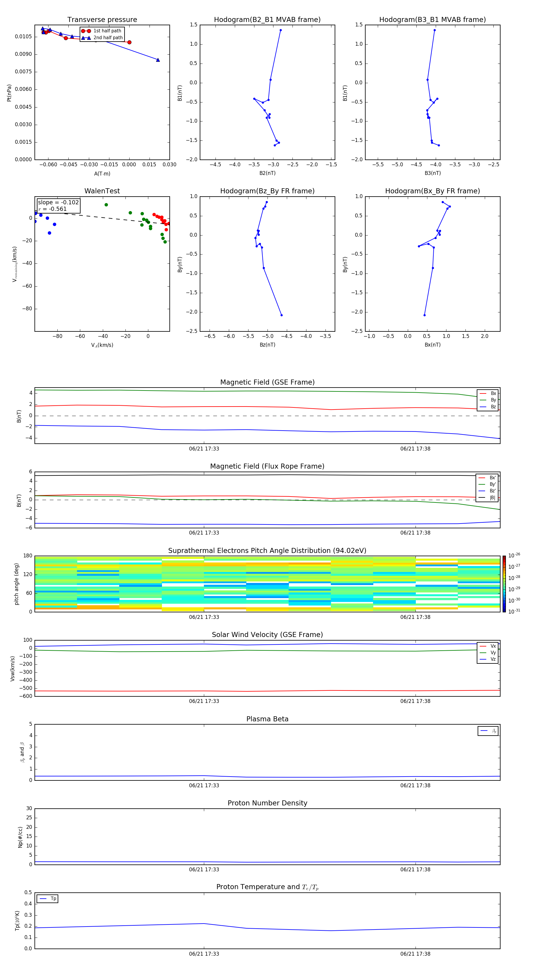Click the 'WalenTest' plot title
This screenshot has width=535, height=980.
click(102, 191)
